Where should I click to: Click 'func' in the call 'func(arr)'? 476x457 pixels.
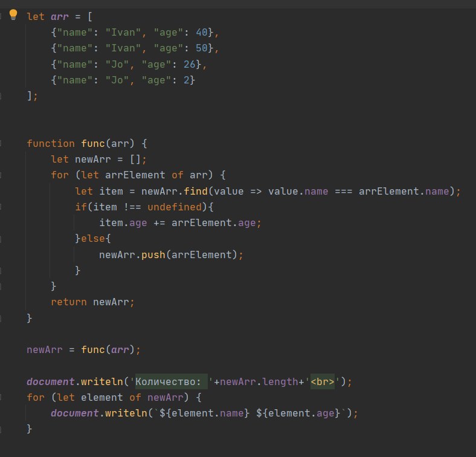coord(93,350)
